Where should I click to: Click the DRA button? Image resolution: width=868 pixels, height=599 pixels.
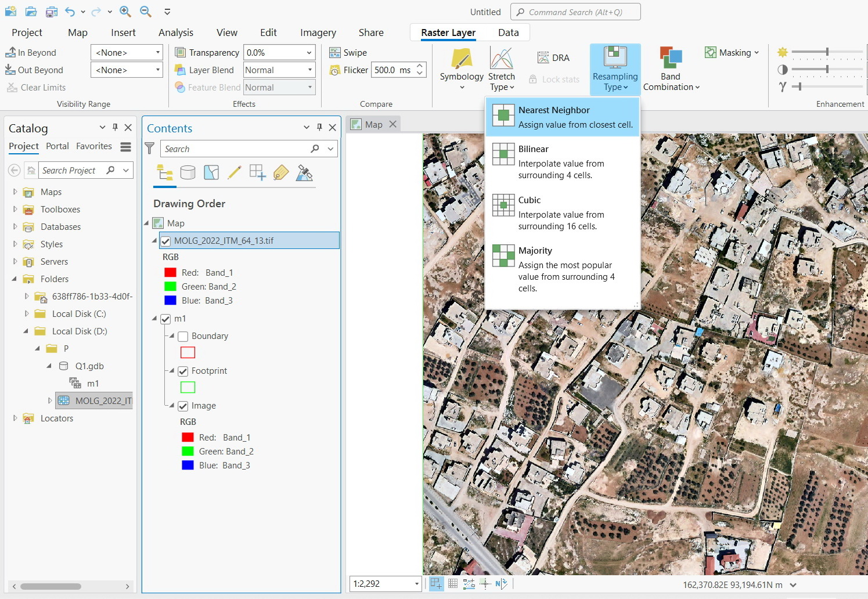pyautogui.click(x=554, y=57)
